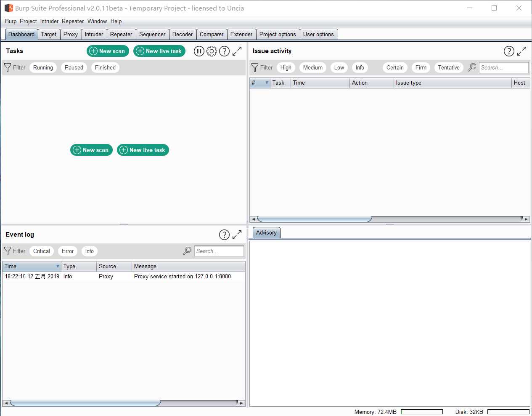This screenshot has width=532, height=416.
Task: Open the Help menu
Action: [x=116, y=21]
